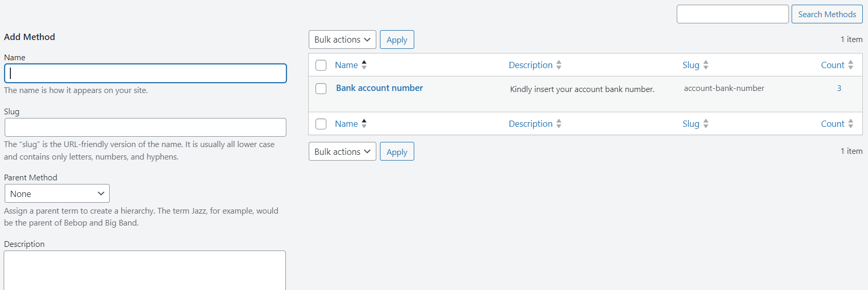868x290 pixels.
Task: Open the bottom Bulk actions dropdown
Action: (x=343, y=151)
